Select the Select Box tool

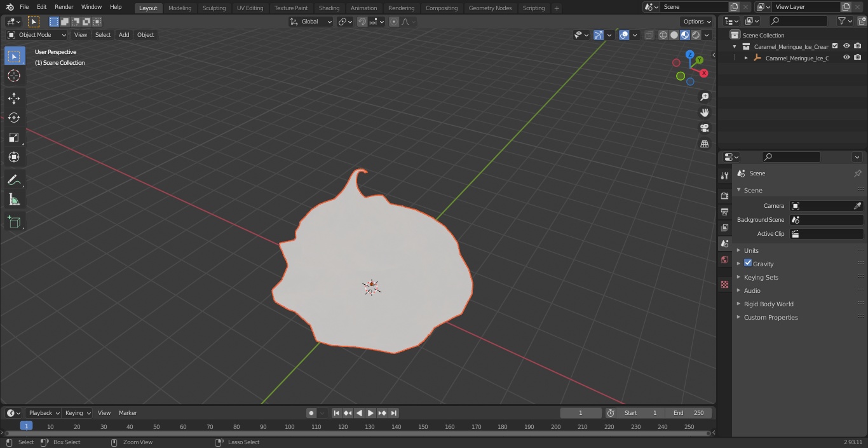click(14, 56)
